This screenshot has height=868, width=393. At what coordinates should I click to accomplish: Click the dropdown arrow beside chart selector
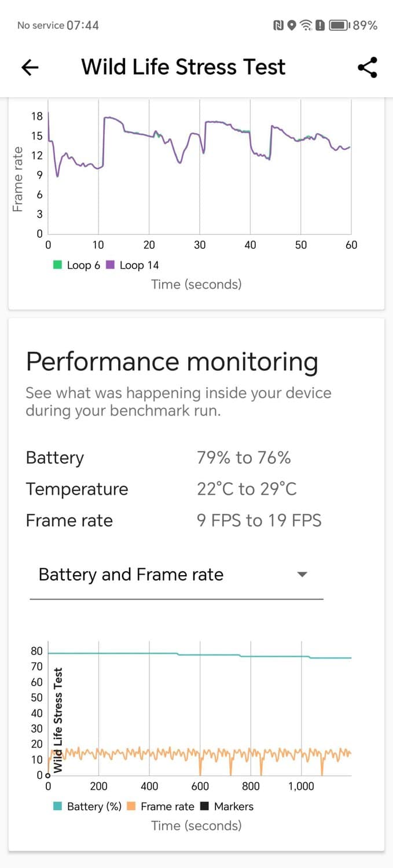(x=302, y=575)
